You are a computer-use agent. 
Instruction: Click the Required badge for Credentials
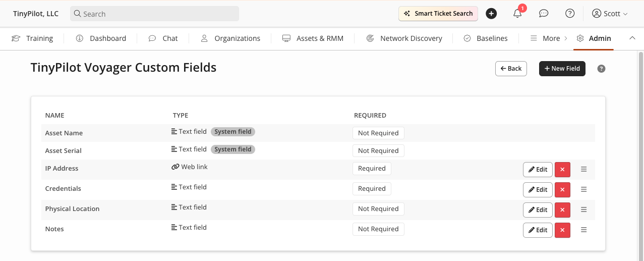[372, 189]
